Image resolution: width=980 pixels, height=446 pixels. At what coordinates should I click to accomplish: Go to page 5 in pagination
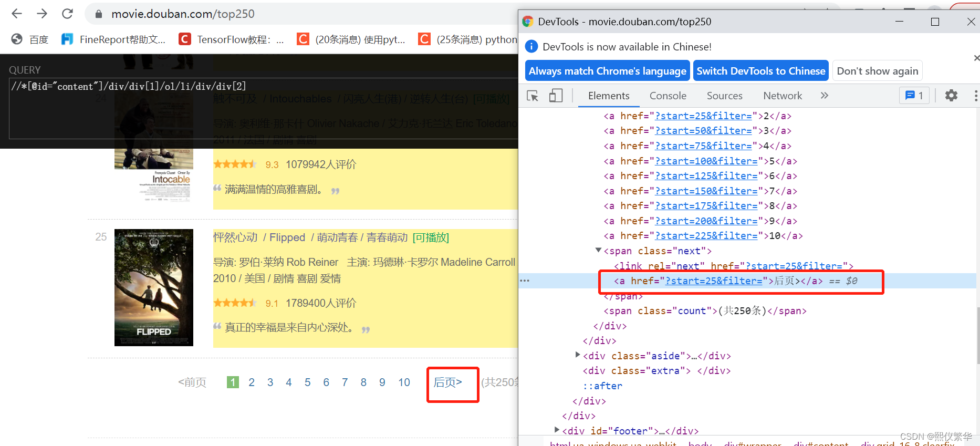click(x=307, y=382)
